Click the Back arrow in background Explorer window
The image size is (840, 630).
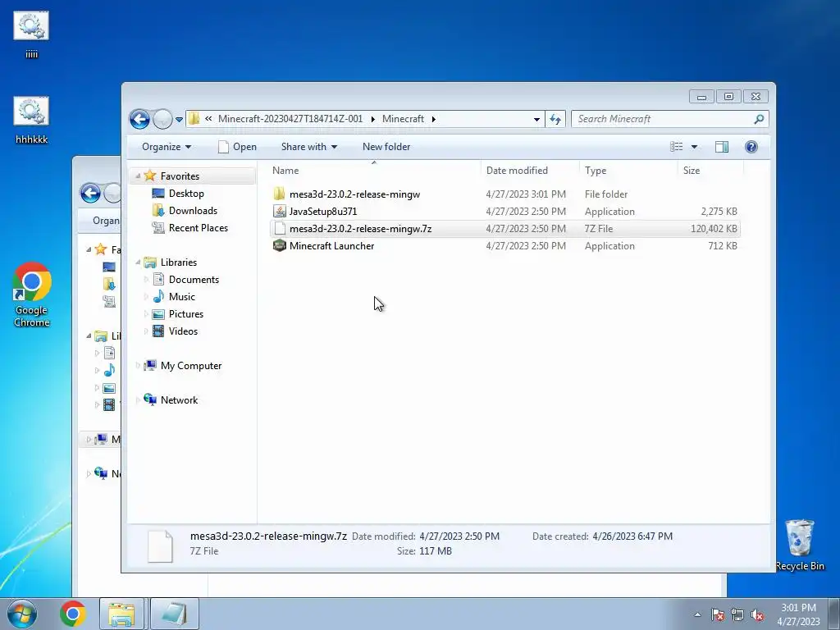[90, 193]
